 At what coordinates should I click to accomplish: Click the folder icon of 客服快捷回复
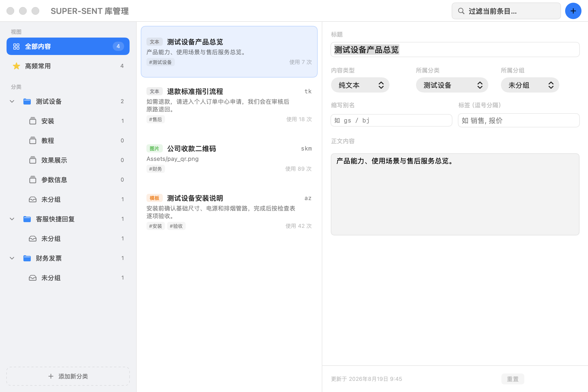(x=27, y=219)
